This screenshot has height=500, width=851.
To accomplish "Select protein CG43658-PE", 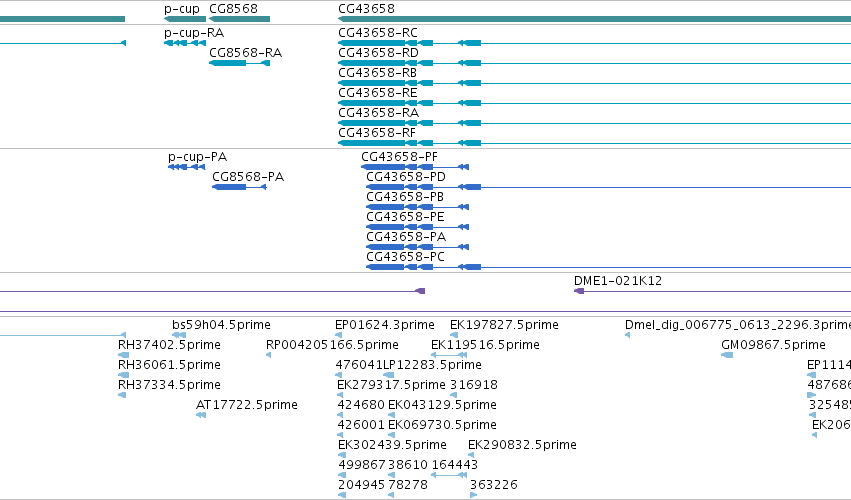I will pos(405,217).
